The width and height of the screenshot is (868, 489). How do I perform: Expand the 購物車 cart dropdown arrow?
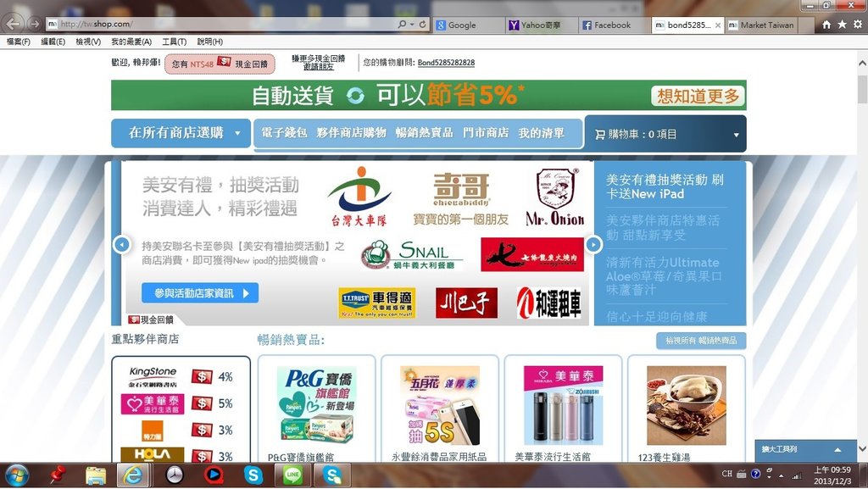click(737, 135)
